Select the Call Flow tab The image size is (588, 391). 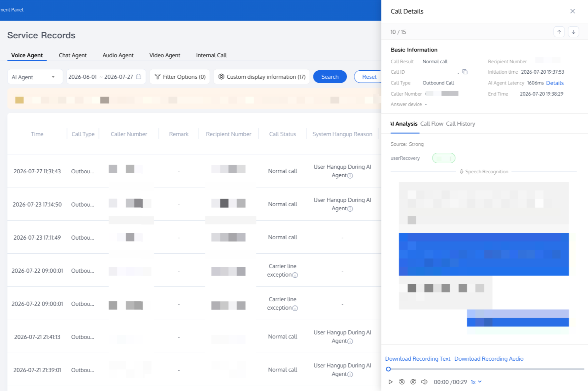pos(431,124)
